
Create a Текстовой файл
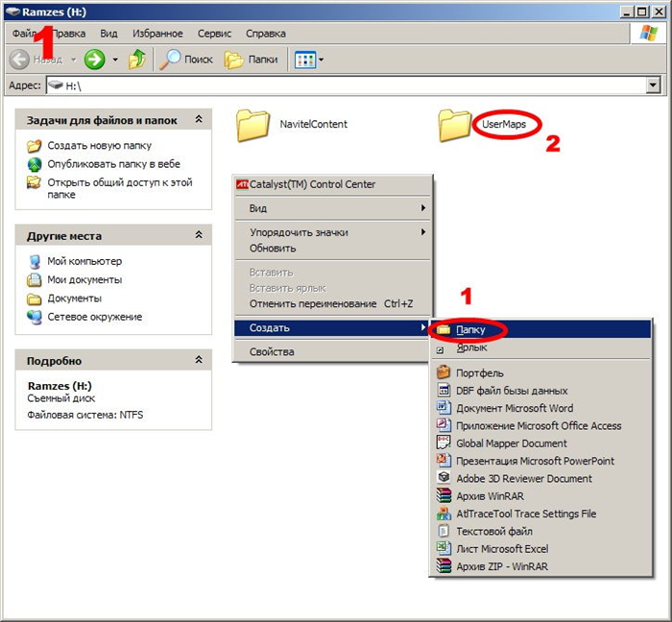[540, 531]
